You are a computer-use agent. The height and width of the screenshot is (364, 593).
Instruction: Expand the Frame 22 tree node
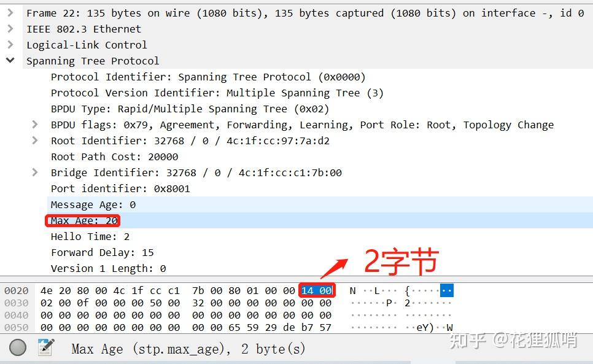[12, 13]
